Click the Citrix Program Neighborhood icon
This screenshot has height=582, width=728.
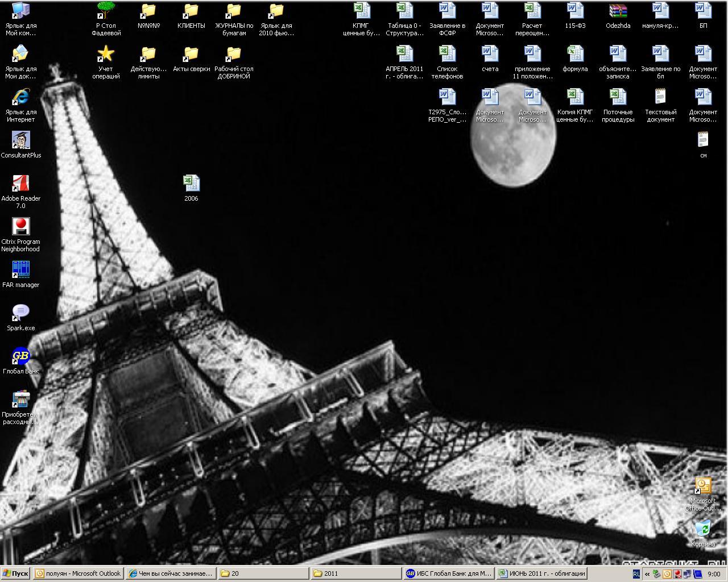pyautogui.click(x=20, y=227)
